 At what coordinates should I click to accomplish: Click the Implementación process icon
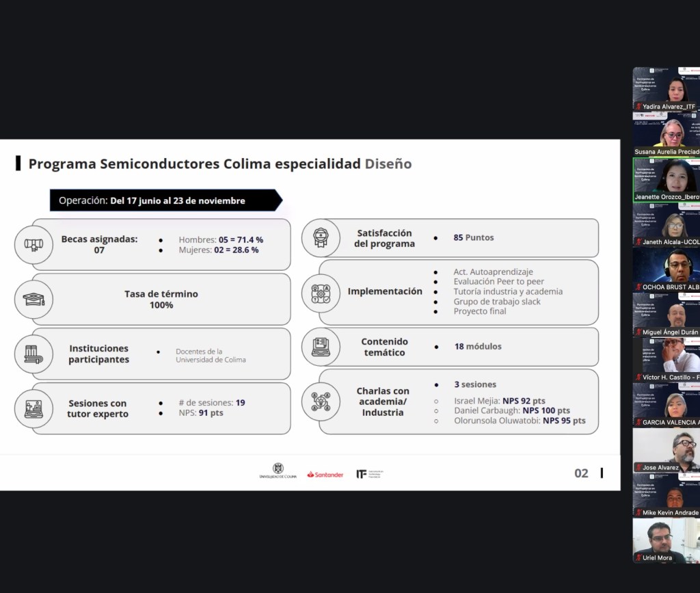321,293
